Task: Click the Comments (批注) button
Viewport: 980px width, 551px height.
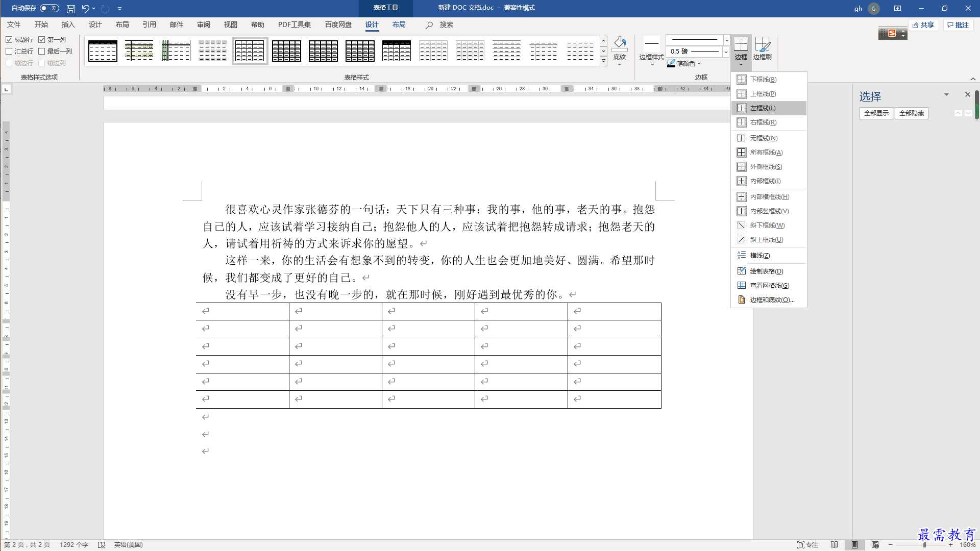Action: [958, 25]
